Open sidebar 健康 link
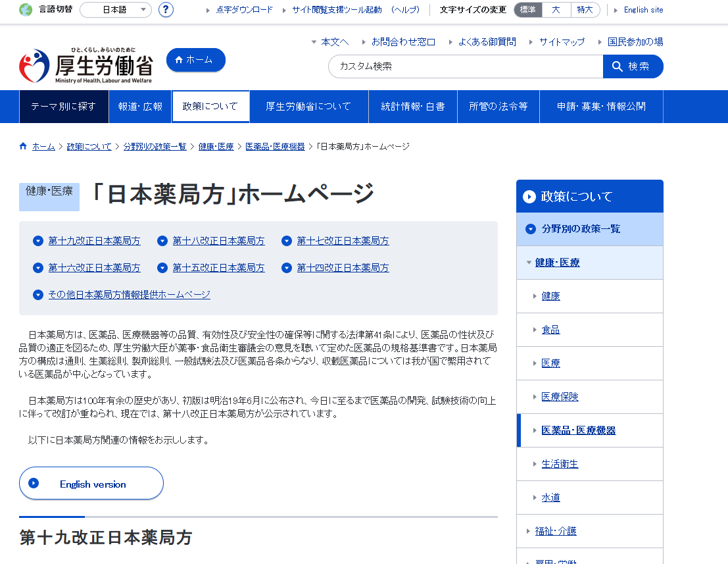Image resolution: width=728 pixels, height=564 pixels. coord(550,296)
